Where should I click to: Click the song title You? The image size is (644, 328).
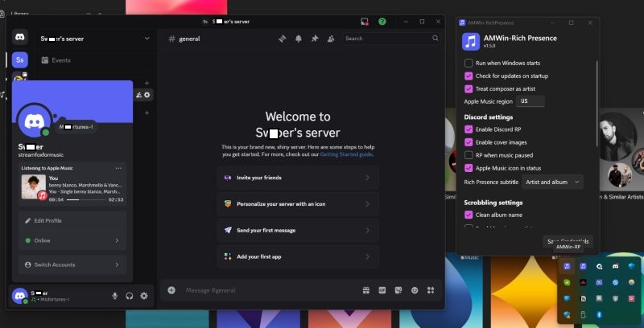53,178
